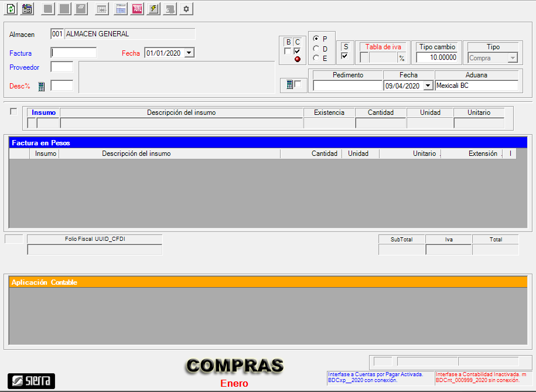Screen dimensions: 536x392
Task: Select the D radio option
Action: click(316, 49)
